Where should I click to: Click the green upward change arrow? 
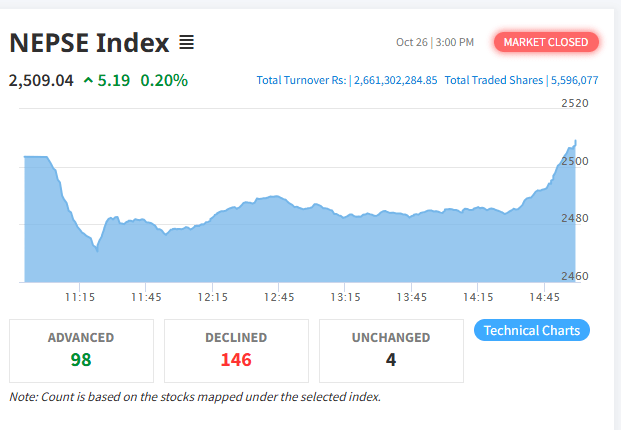88,81
